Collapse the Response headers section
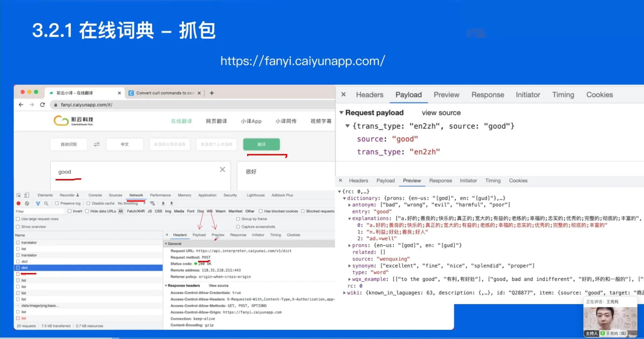 point(166,286)
